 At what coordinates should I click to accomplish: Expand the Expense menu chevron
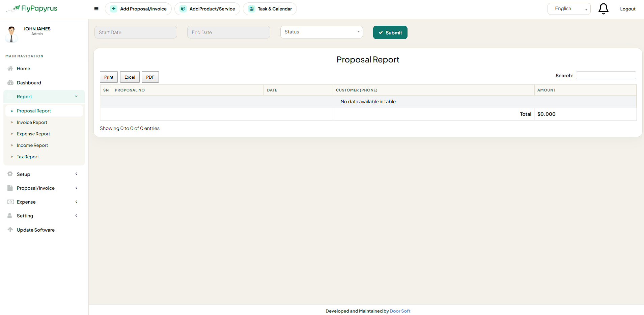[x=76, y=202]
